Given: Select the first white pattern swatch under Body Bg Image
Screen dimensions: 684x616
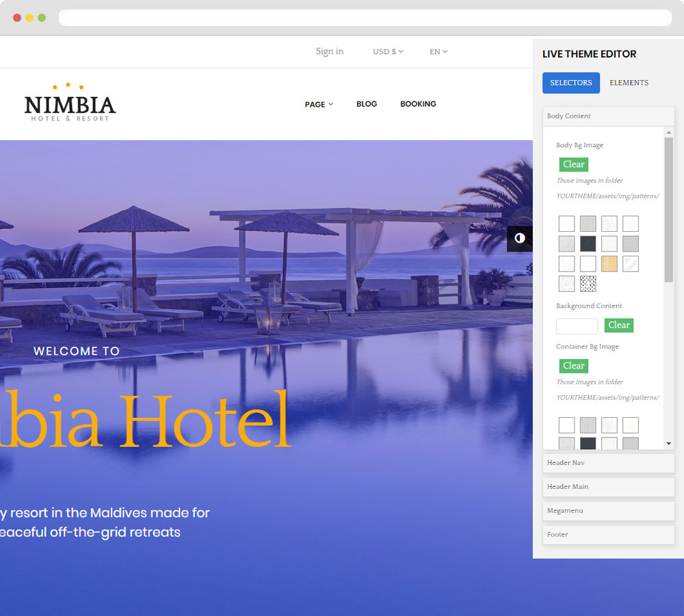Looking at the screenshot, I should pos(566,224).
